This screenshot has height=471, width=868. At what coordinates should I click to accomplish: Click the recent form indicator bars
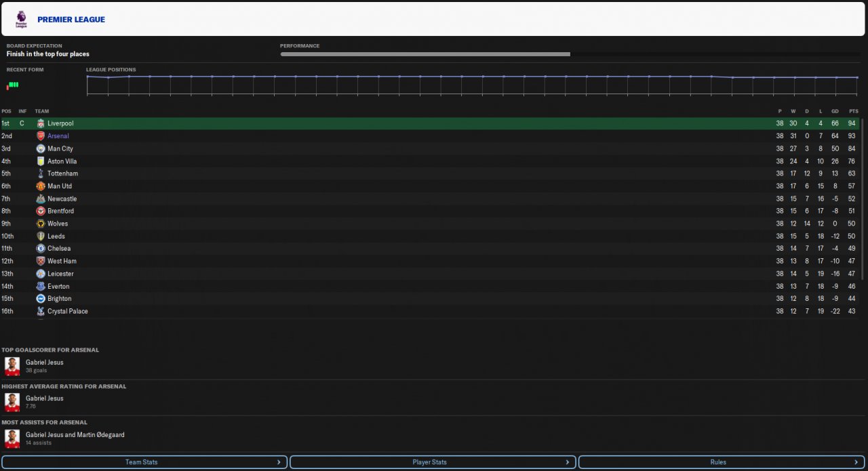[x=12, y=85]
